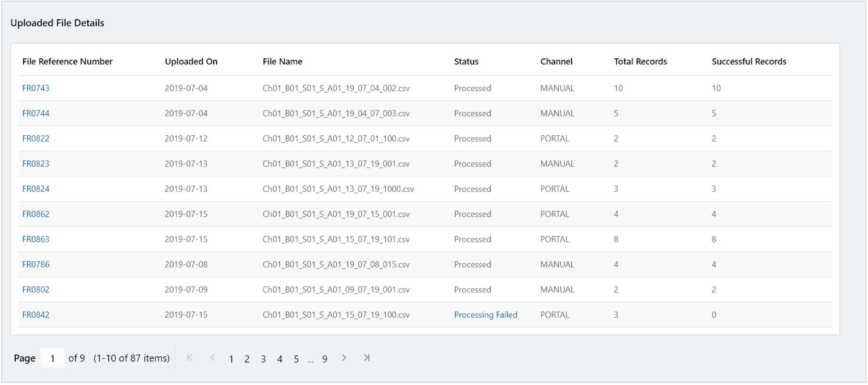This screenshot has width=868, height=385.
Task: Open file reference FR0822
Action: click(x=36, y=138)
